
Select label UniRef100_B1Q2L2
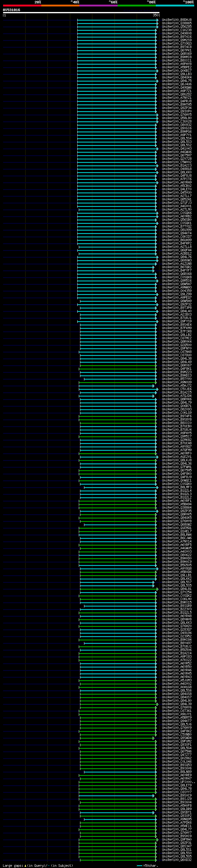pos(177,497)
